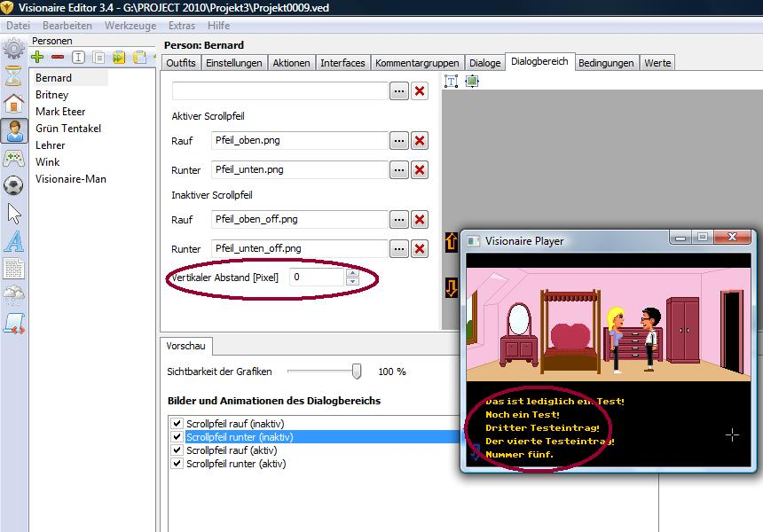Toggle Scrollpfeil runter (inaktiv) checkbox

[177, 437]
